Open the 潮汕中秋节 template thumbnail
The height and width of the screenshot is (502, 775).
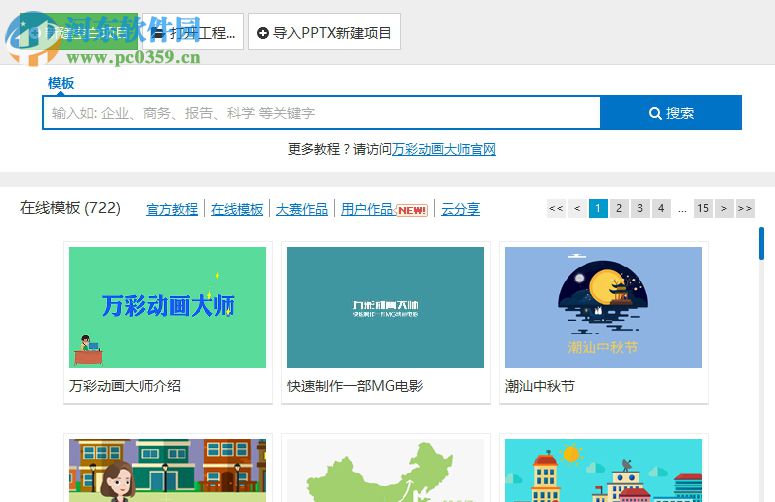pyautogui.click(x=603, y=307)
